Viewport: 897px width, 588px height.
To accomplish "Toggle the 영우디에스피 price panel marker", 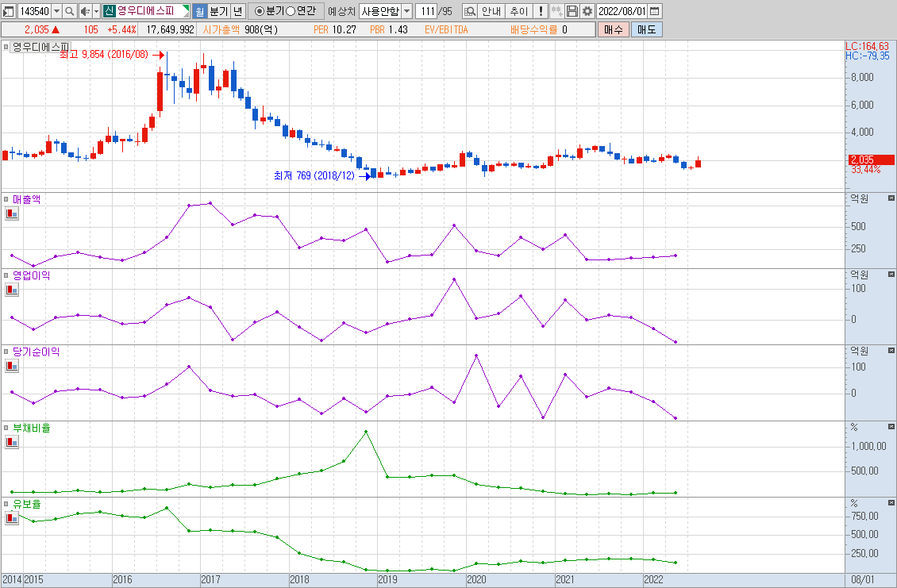I will point(6,46).
